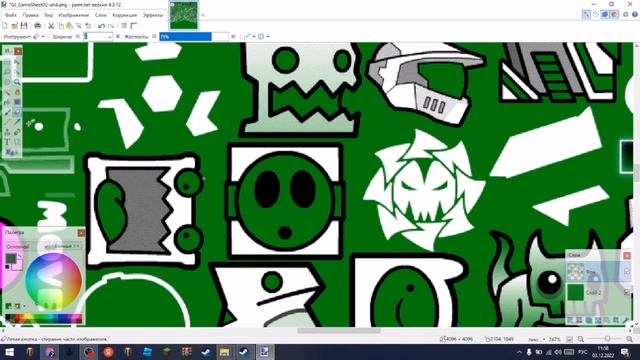640x360 pixels.
Task: Select the Zoom magnifier tool
Action: pos(17,82)
